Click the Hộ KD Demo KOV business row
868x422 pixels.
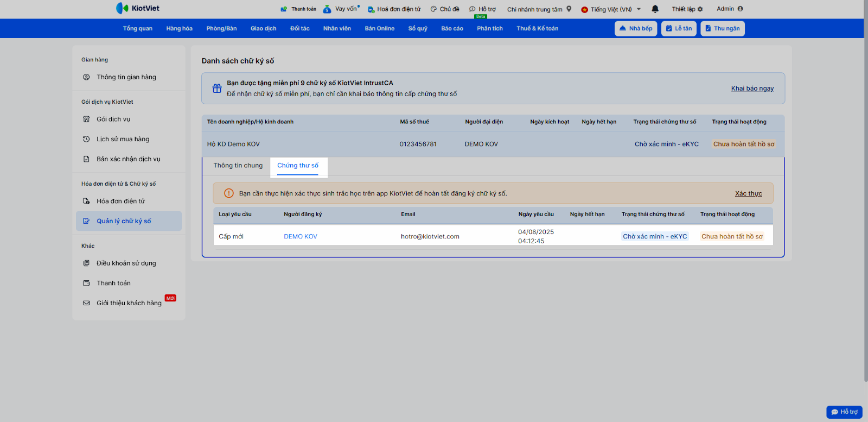(x=493, y=144)
